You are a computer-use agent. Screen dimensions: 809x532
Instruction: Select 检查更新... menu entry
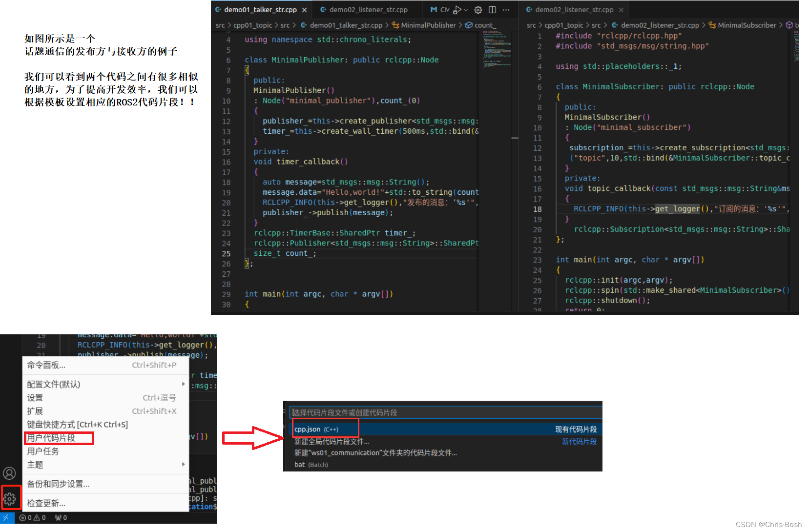pyautogui.click(x=105, y=503)
